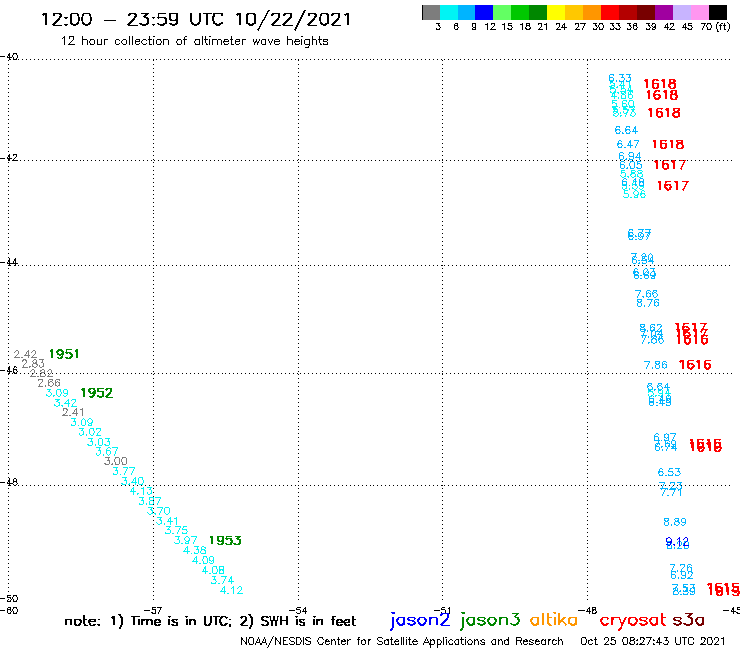
Task: Click the NOAA/NESDIS Center credit line
Action: tap(402, 642)
